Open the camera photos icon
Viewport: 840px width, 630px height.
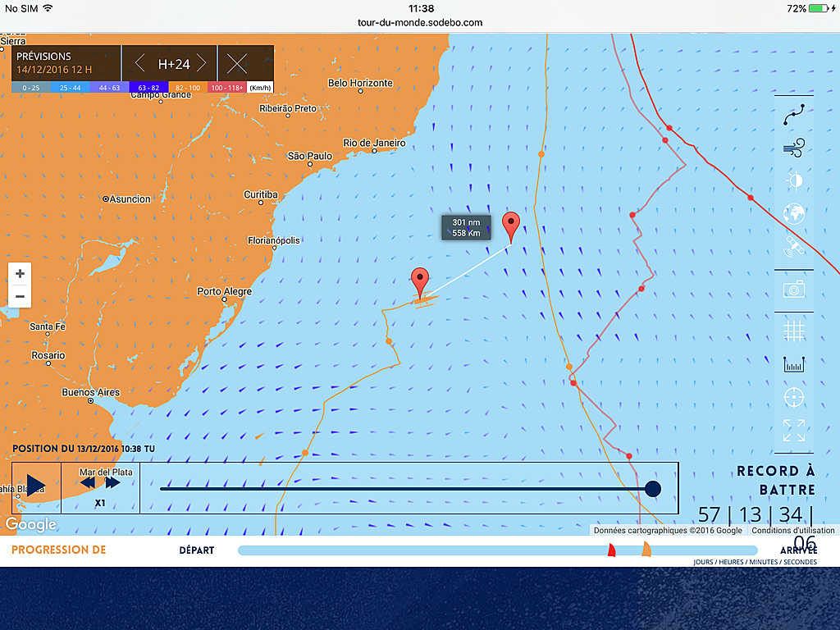click(794, 290)
